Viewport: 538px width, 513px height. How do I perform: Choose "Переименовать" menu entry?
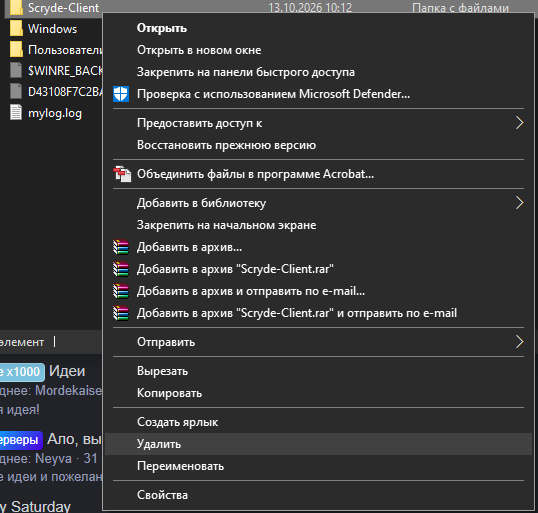click(318, 466)
